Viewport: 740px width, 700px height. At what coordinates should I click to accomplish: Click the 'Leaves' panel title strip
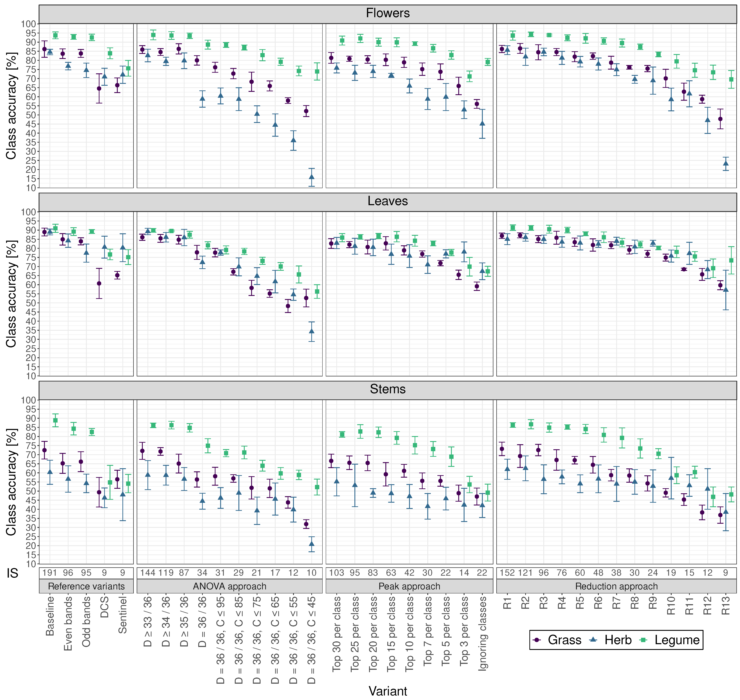(388, 202)
